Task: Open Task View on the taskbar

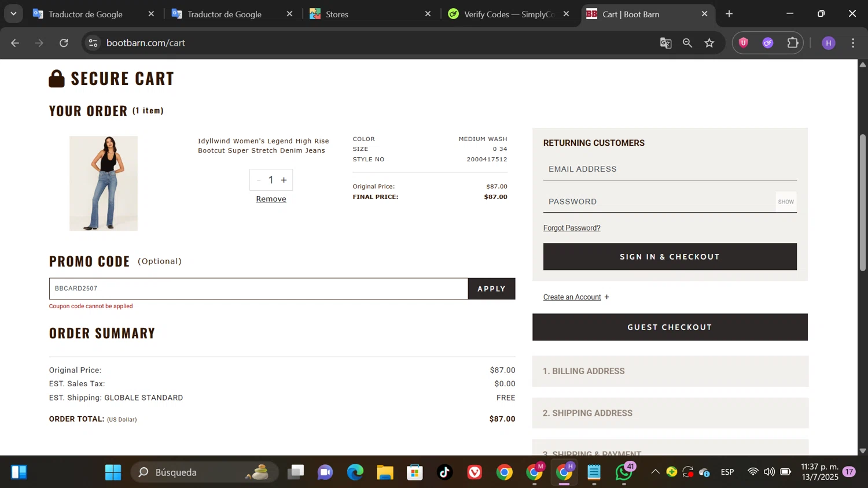Action: tap(296, 472)
